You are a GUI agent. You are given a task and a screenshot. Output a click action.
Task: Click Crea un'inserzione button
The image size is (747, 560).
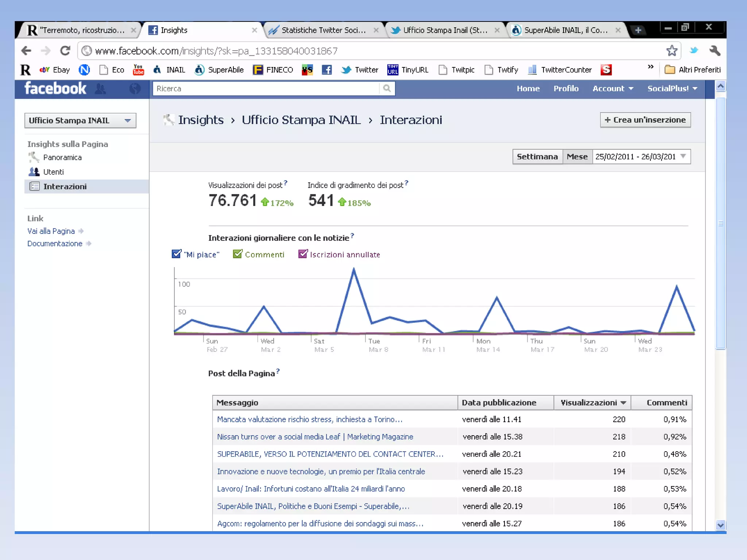pyautogui.click(x=645, y=120)
